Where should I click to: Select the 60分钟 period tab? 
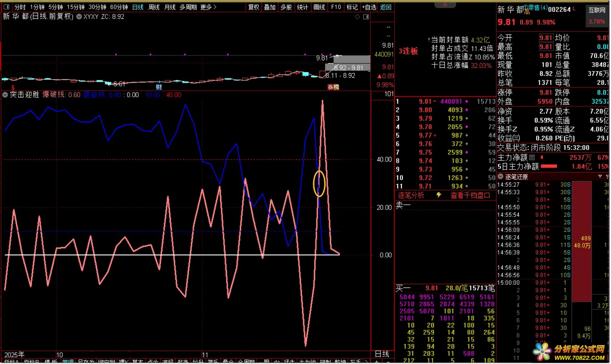pos(119,7)
